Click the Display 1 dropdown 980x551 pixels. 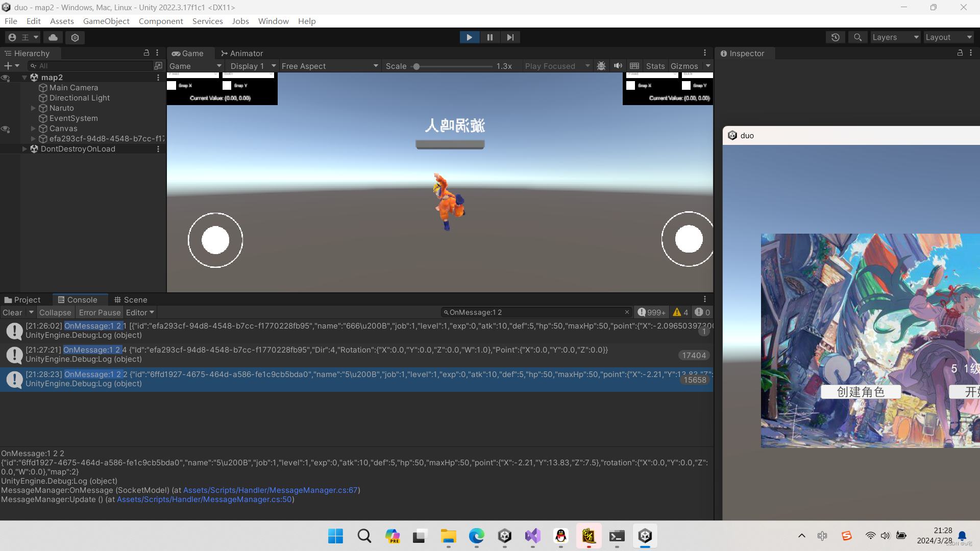click(x=252, y=65)
